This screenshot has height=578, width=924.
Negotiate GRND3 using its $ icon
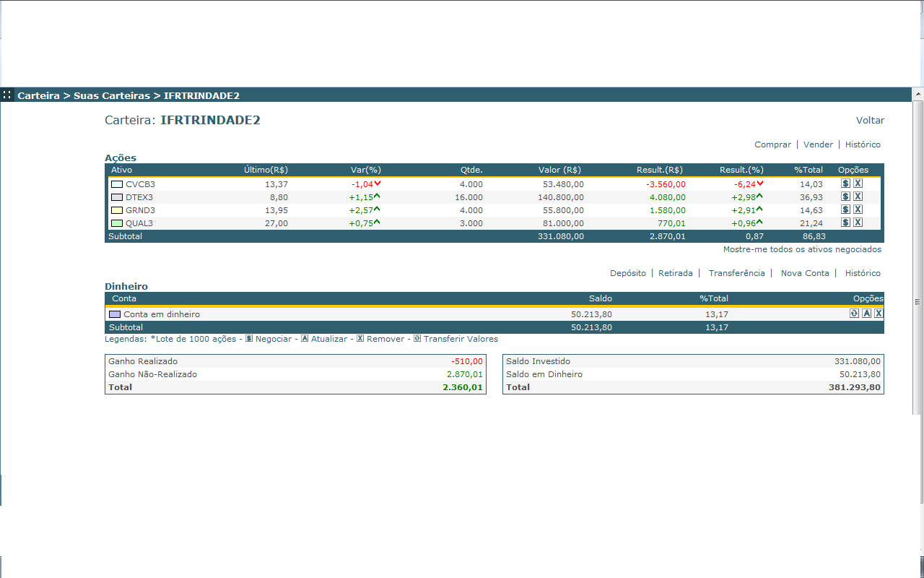pos(846,210)
